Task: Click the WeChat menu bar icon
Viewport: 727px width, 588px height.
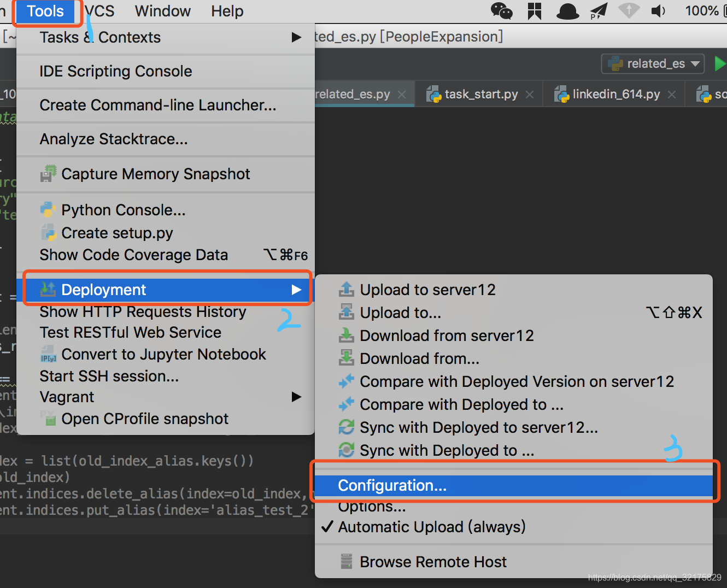Action: click(x=502, y=11)
